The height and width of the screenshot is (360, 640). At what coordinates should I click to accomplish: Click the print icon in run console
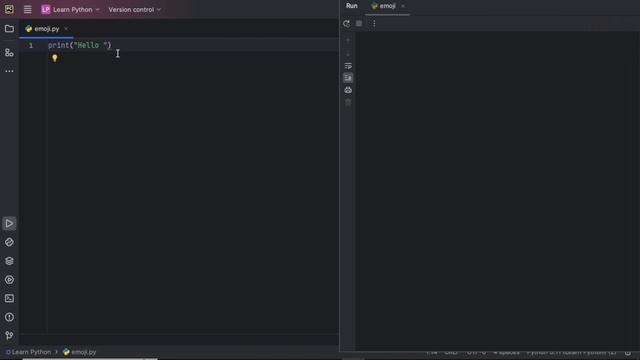click(348, 90)
